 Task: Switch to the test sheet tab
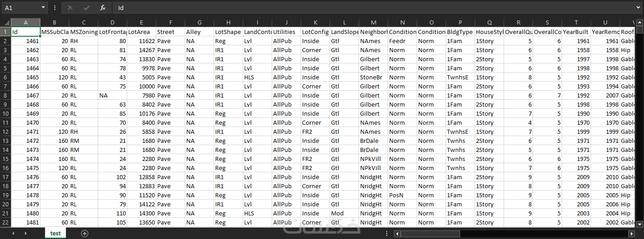(55, 233)
